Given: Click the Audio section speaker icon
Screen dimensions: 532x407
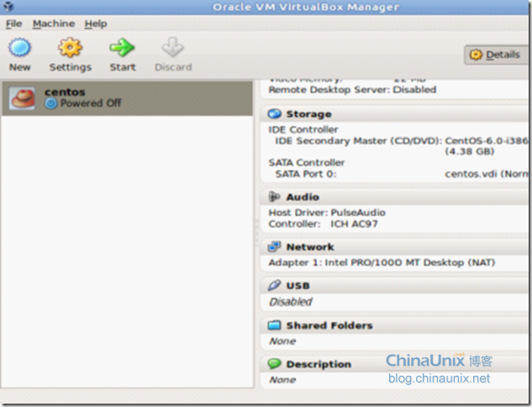Looking at the screenshot, I should click(x=274, y=197).
